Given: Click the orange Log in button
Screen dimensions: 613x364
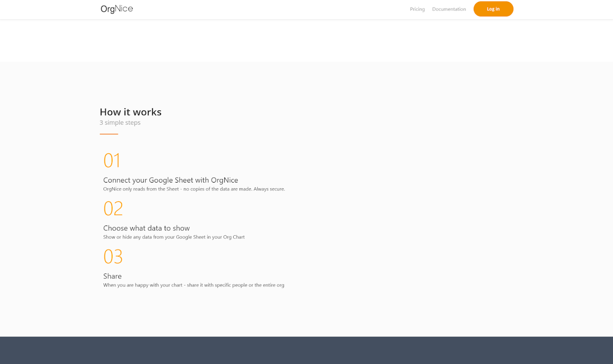Looking at the screenshot, I should 493,9.
